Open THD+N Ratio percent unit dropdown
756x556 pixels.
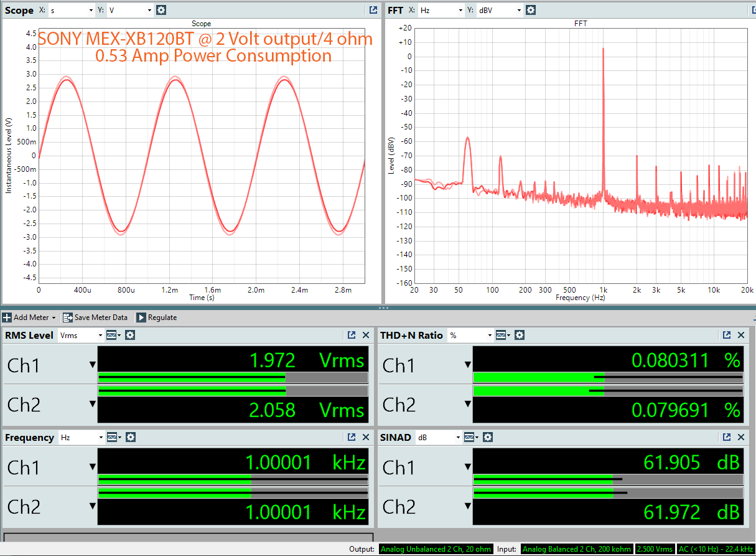471,335
